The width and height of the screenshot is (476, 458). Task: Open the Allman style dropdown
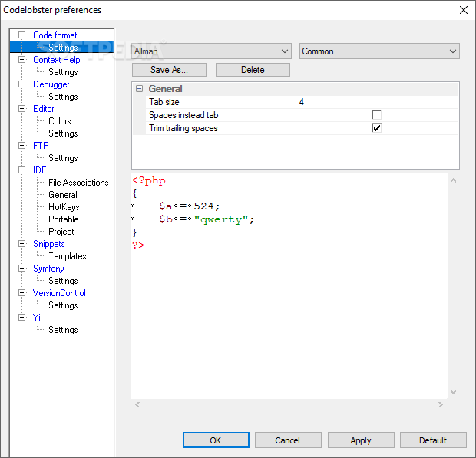[212, 51]
